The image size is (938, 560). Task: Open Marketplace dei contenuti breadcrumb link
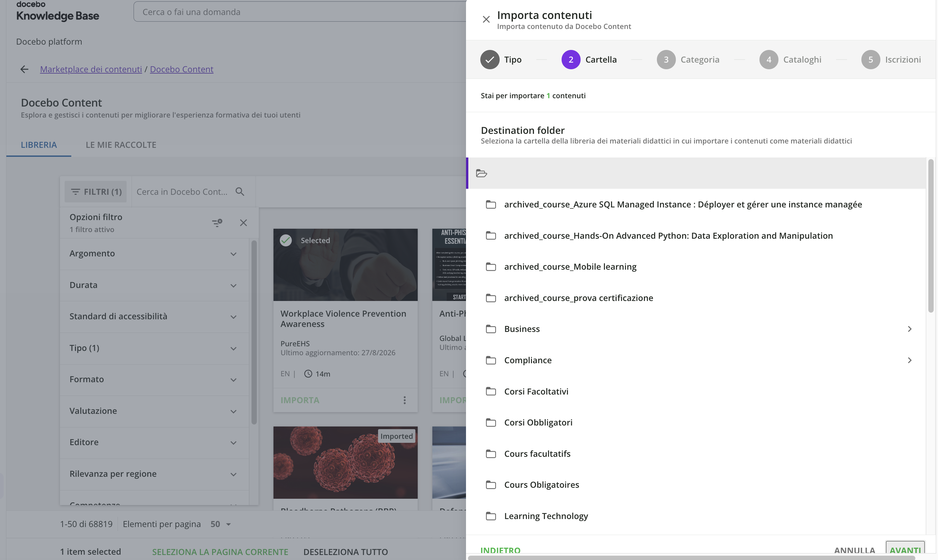(91, 69)
